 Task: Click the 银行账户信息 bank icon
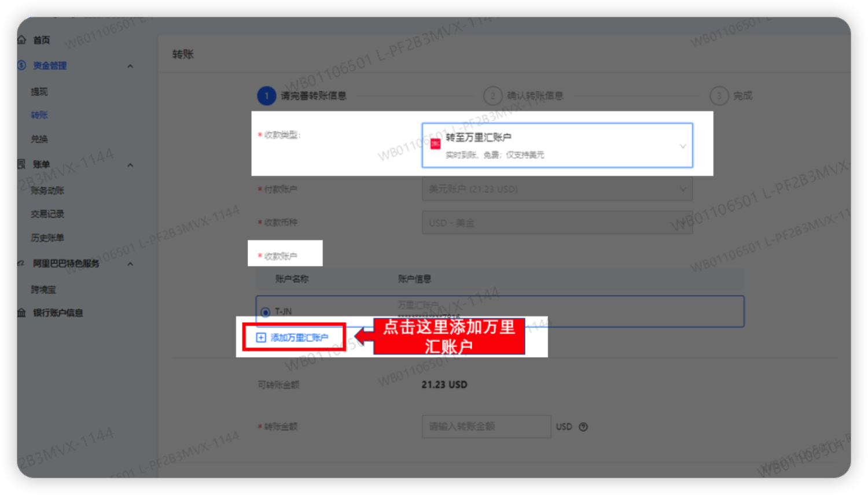pos(22,313)
